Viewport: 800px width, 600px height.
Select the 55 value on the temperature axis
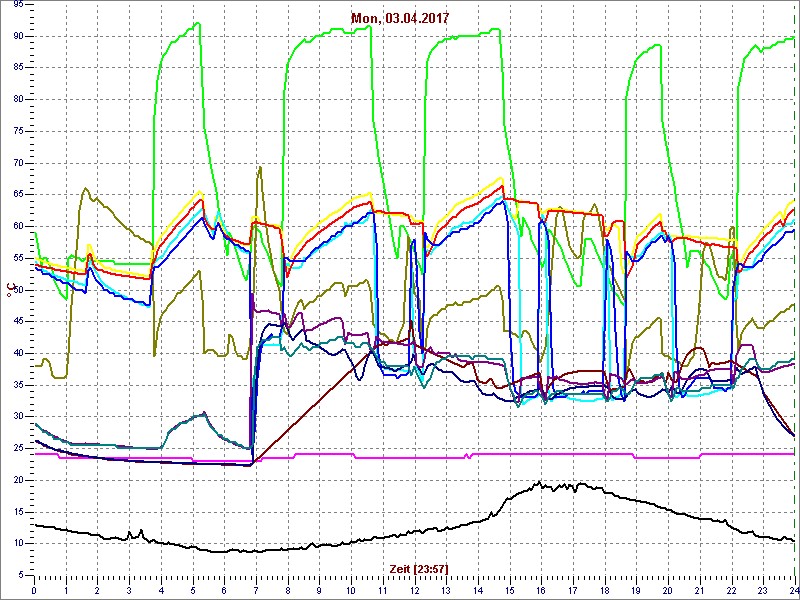point(17,259)
